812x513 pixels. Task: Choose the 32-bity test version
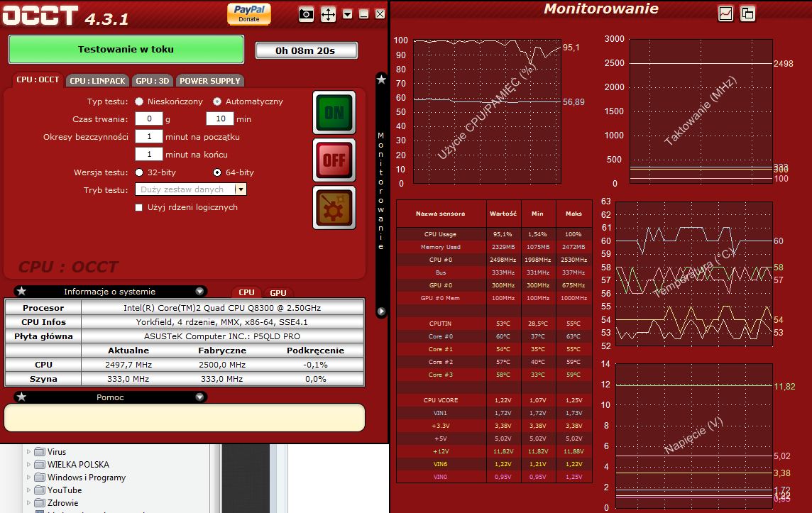pos(139,172)
